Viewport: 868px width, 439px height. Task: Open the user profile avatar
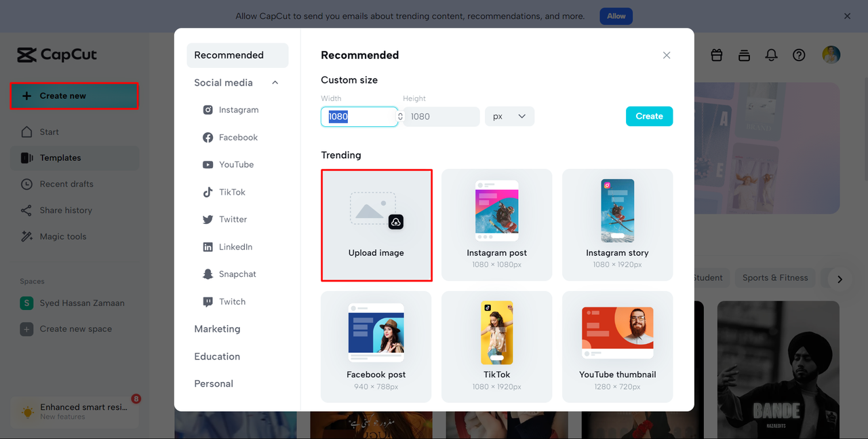[831, 55]
